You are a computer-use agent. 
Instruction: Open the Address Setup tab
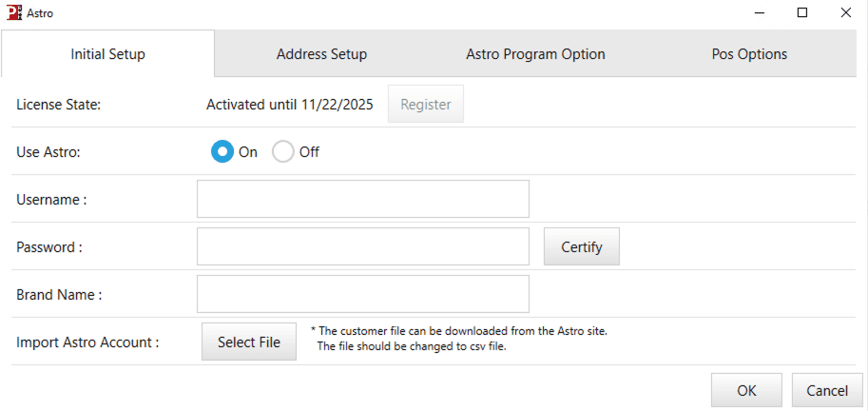pyautogui.click(x=321, y=54)
